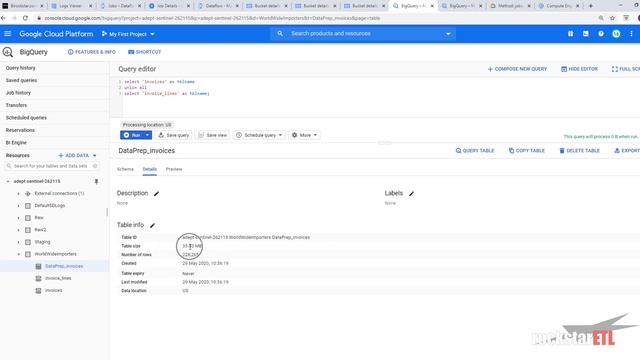
Task: Open the user account avatar
Action: coord(616,34)
